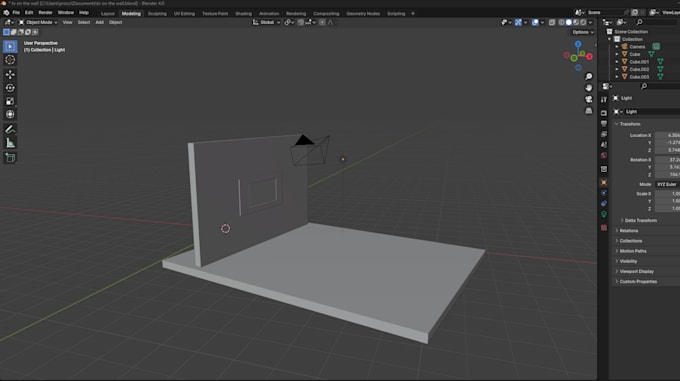680x381 pixels.
Task: Open the red Texture properties tab
Action: (604, 228)
